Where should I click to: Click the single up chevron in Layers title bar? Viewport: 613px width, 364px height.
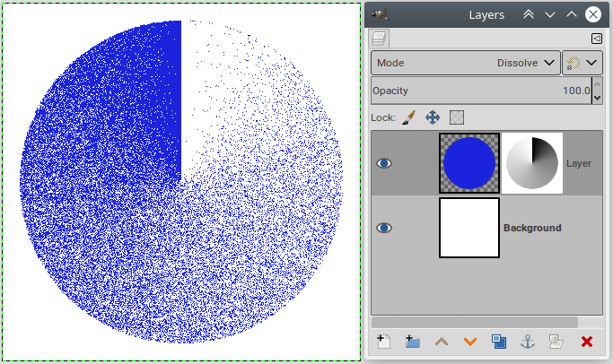[x=572, y=14]
